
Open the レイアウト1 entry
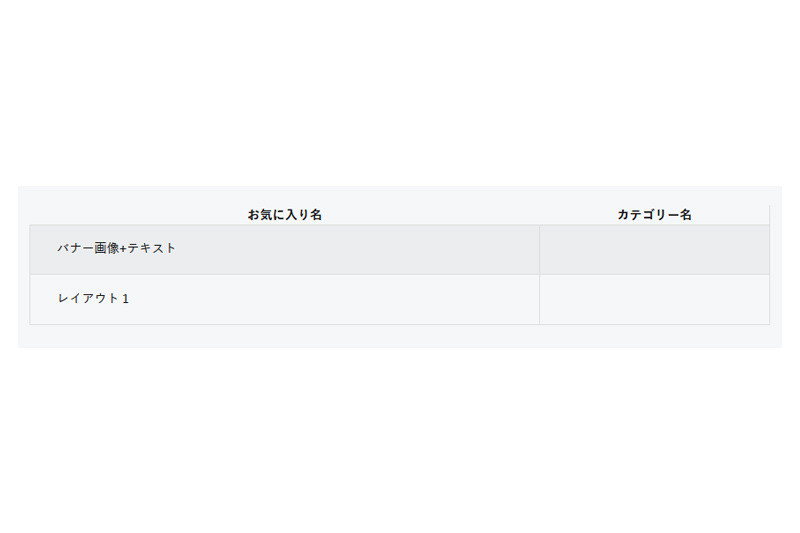tap(93, 299)
